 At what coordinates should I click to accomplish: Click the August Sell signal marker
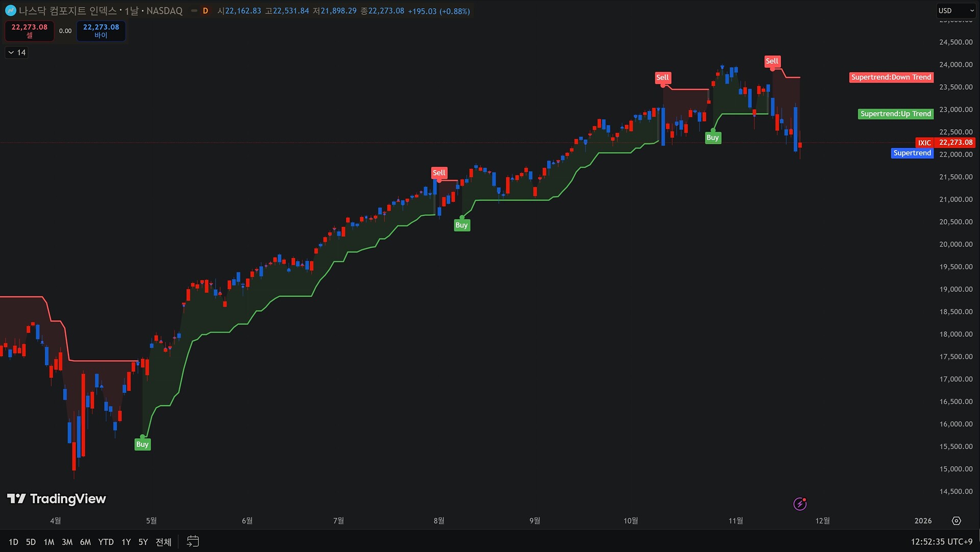(439, 172)
